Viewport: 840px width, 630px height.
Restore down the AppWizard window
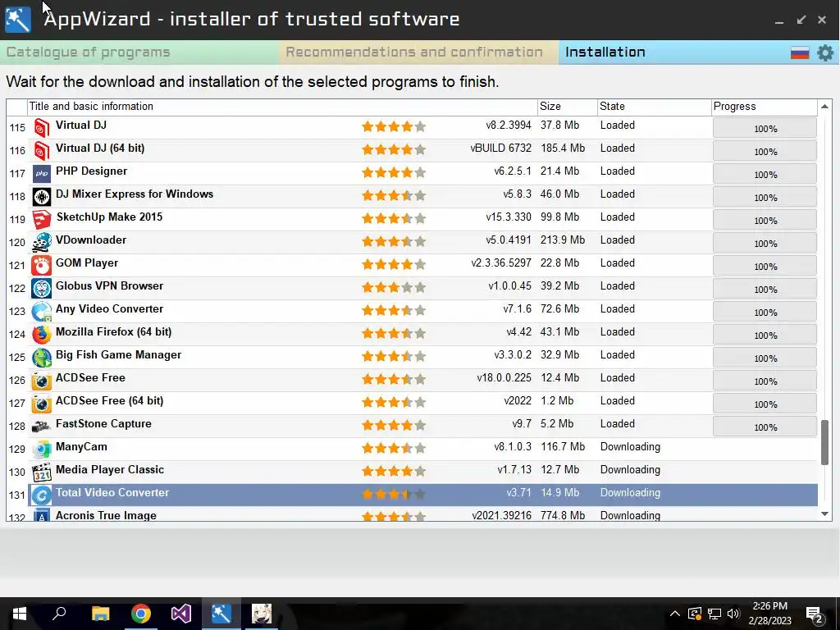pos(801,20)
